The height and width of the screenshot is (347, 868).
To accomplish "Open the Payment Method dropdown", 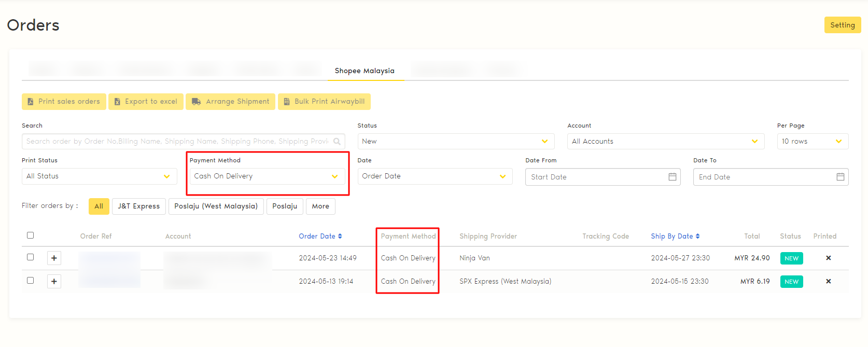I will [267, 176].
